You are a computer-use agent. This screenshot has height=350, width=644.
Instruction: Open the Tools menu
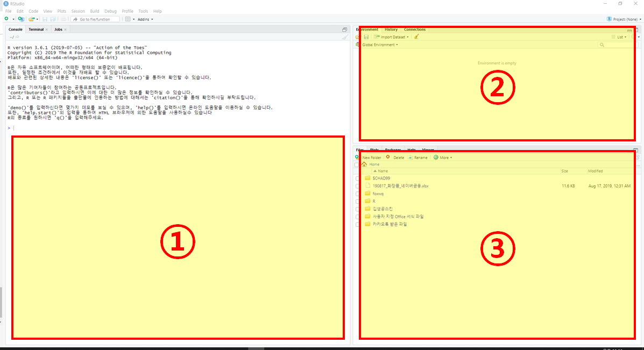(143, 11)
